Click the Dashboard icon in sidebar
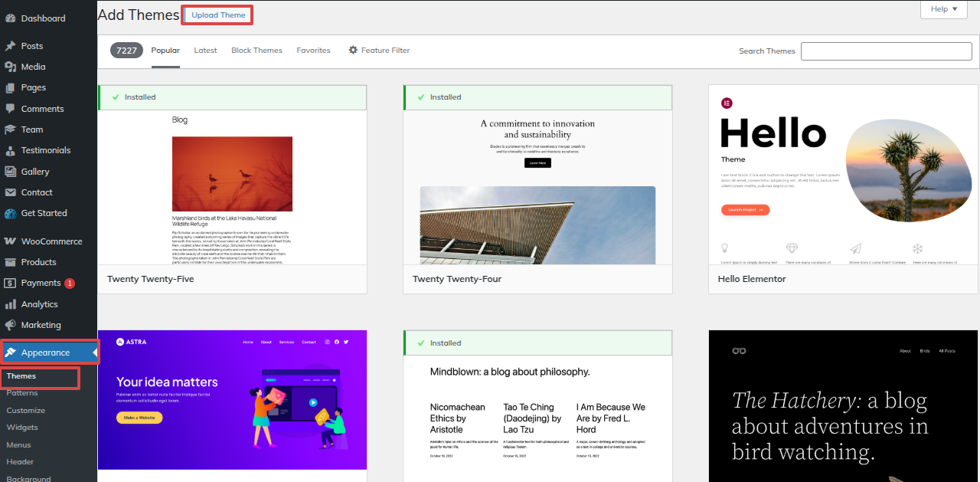Screen dimensions: 980x482 10,18
